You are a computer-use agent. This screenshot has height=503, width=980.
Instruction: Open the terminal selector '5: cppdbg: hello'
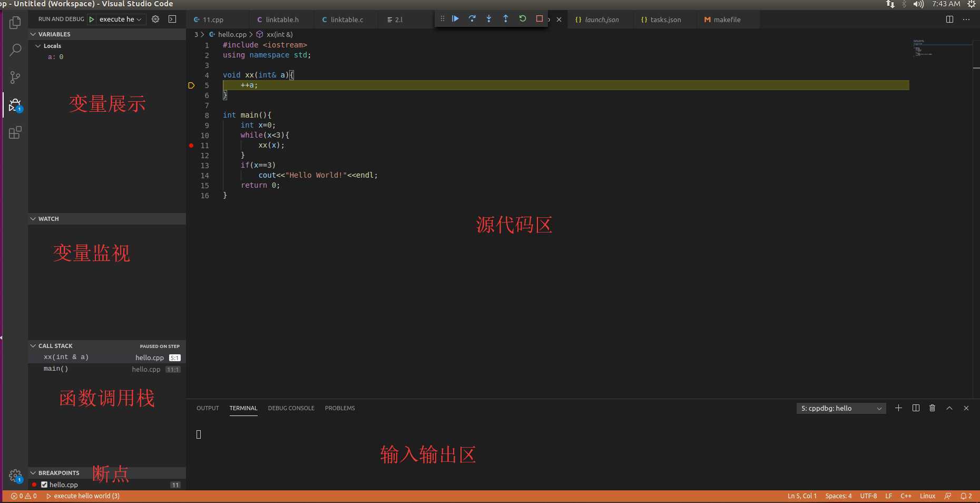[x=841, y=409]
